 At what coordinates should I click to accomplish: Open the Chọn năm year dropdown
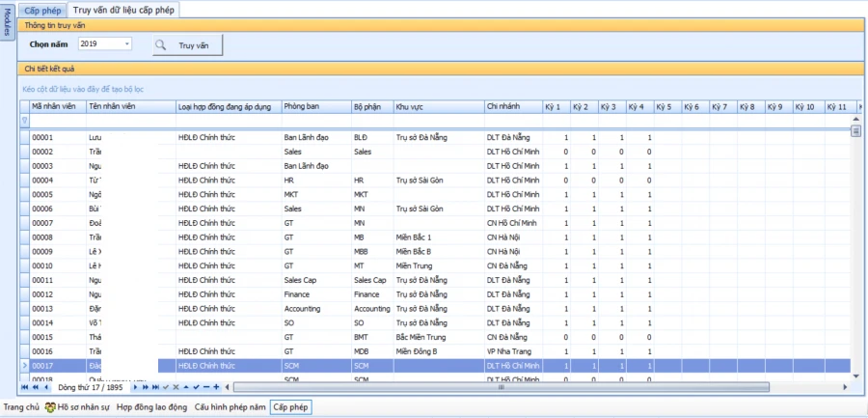[126, 43]
